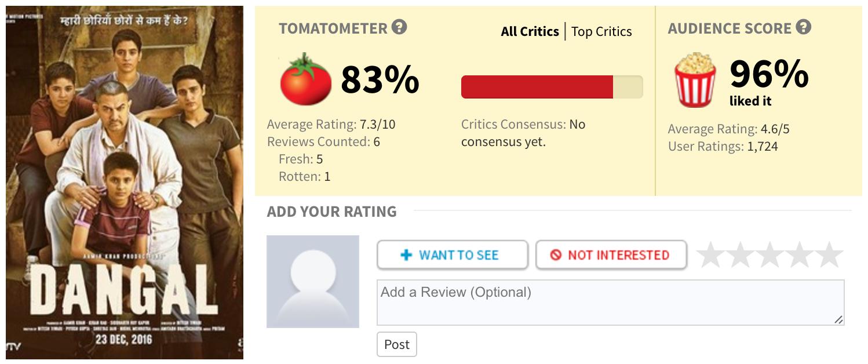Switch to the All Critics tab
This screenshot has height=364, width=868.
(x=530, y=31)
